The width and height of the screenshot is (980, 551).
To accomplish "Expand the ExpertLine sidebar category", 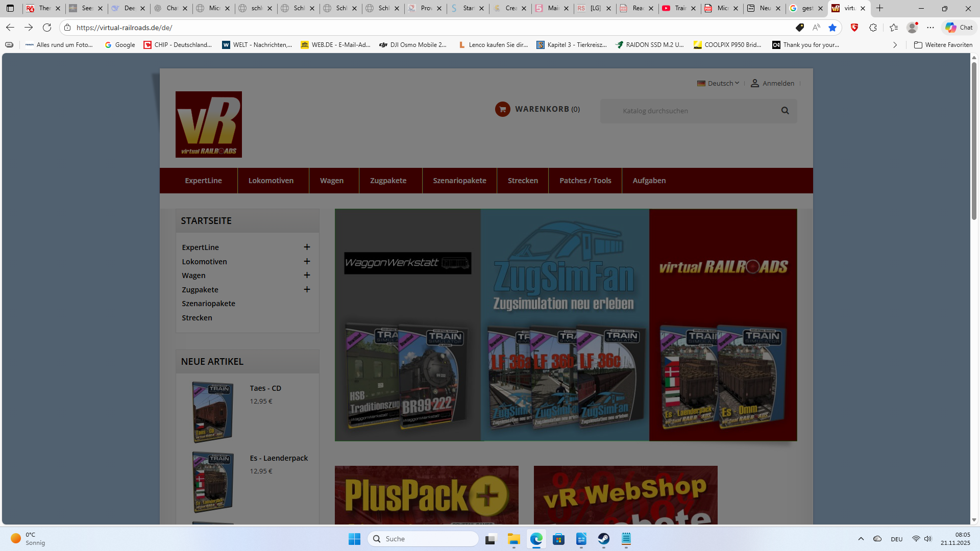I will click(x=307, y=247).
